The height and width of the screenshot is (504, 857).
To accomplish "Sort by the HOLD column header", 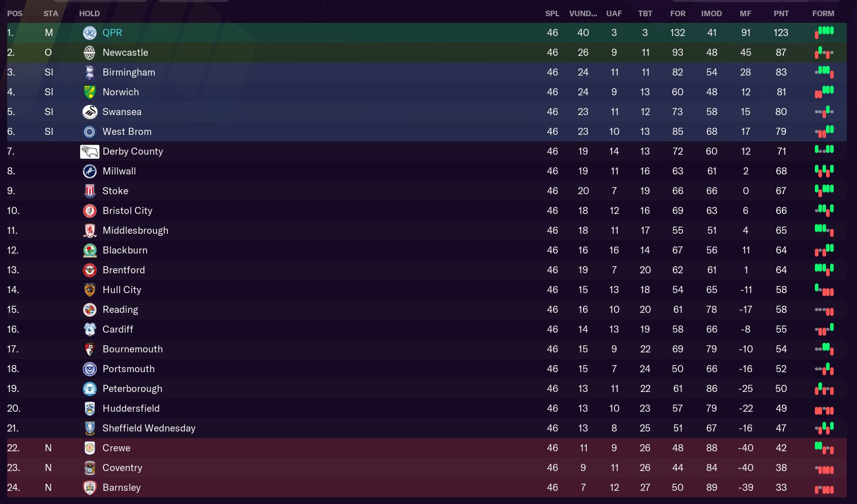I will pyautogui.click(x=89, y=14).
